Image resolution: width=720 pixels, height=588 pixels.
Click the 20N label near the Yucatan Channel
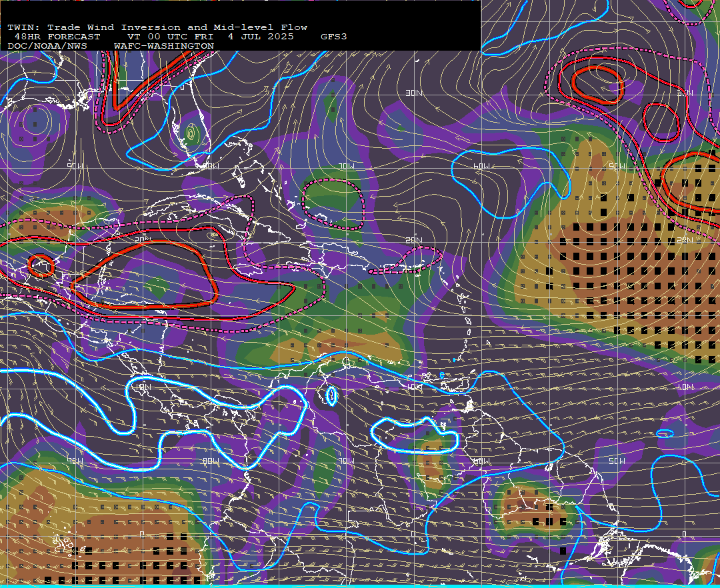point(143,239)
